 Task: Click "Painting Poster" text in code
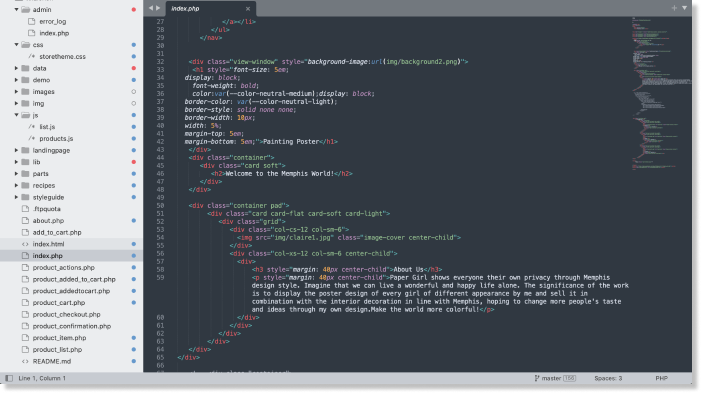click(x=291, y=142)
